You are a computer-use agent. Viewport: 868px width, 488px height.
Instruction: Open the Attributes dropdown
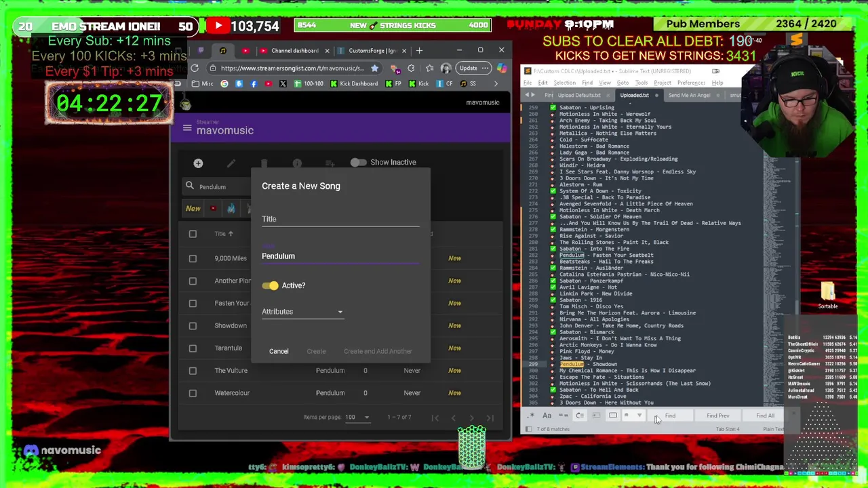pyautogui.click(x=302, y=312)
